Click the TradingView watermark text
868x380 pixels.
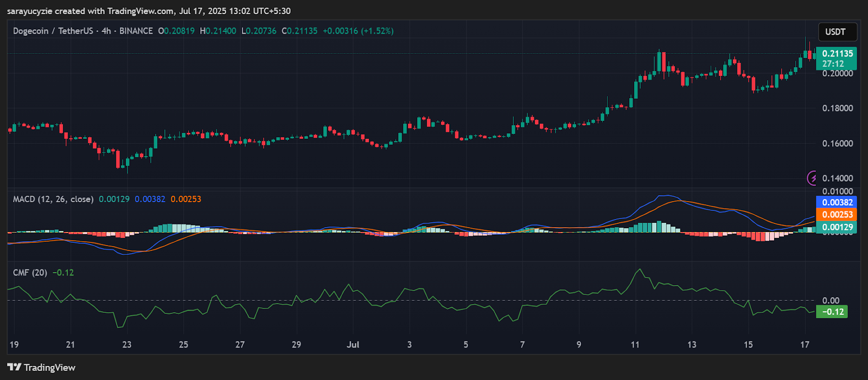tap(50, 368)
